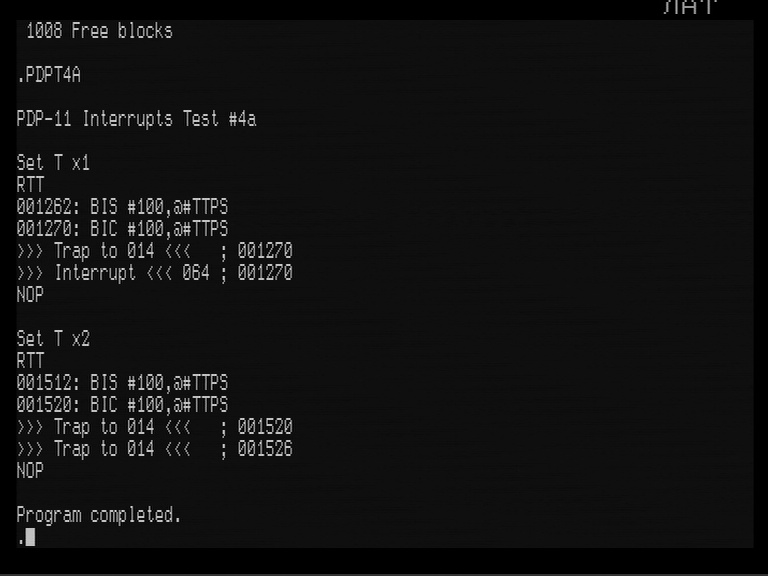Click the "Set T x2" heading line
This screenshot has height=576, width=768.
pos(53,339)
